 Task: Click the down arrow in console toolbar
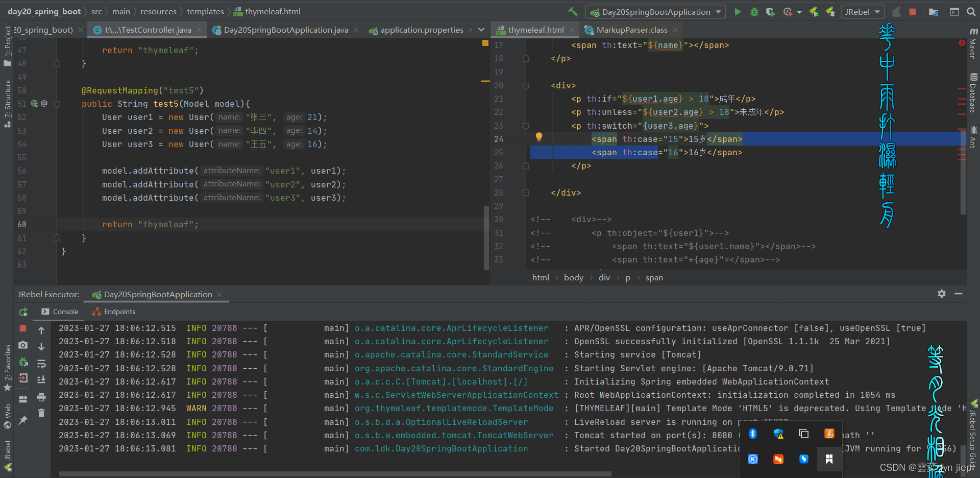pyautogui.click(x=41, y=347)
